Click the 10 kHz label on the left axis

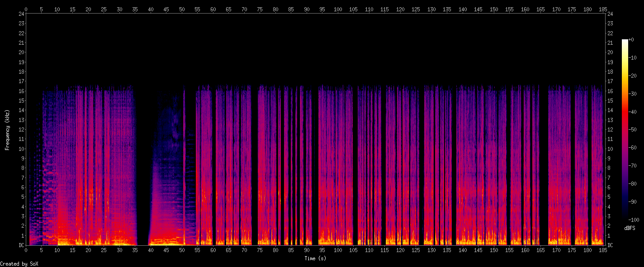point(20,149)
